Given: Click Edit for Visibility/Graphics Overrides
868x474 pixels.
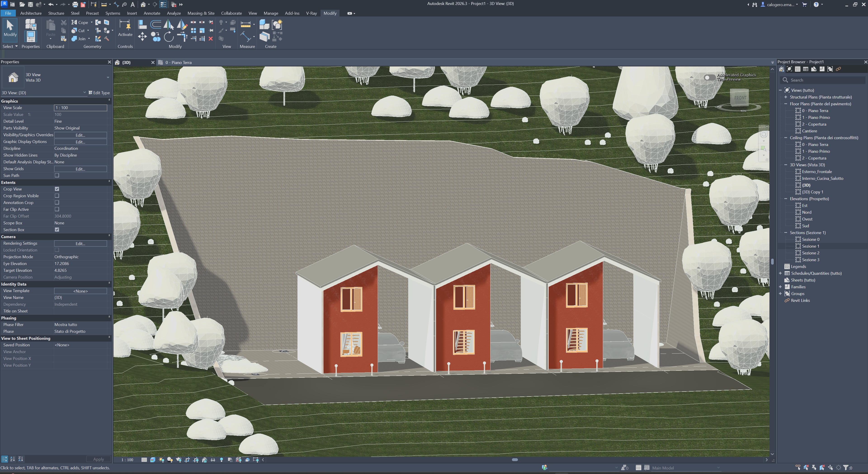Looking at the screenshot, I should pos(80,135).
